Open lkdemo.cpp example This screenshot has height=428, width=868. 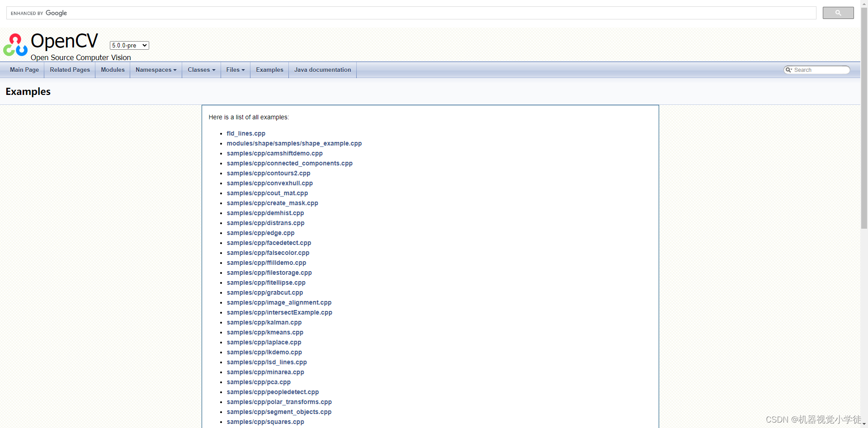(x=264, y=352)
